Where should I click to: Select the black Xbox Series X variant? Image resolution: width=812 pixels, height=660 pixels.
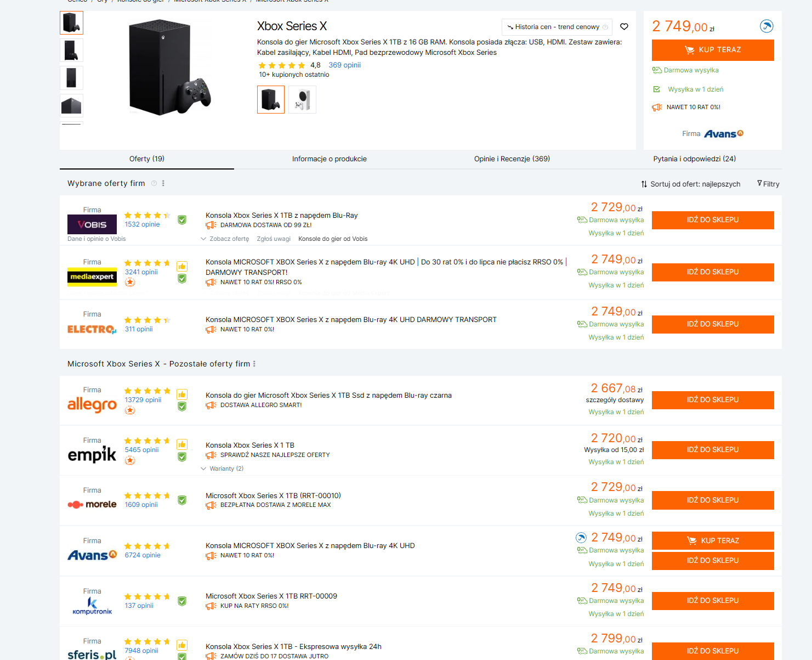tap(271, 99)
